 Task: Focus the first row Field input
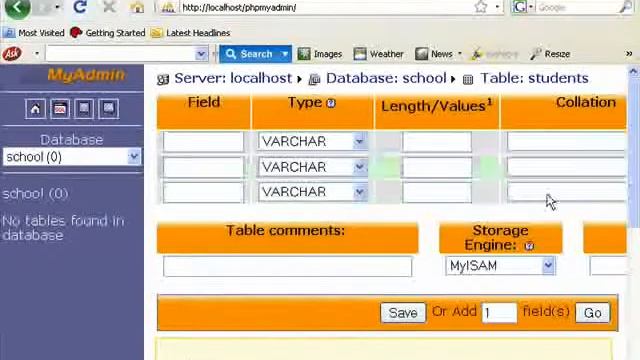tap(203, 142)
